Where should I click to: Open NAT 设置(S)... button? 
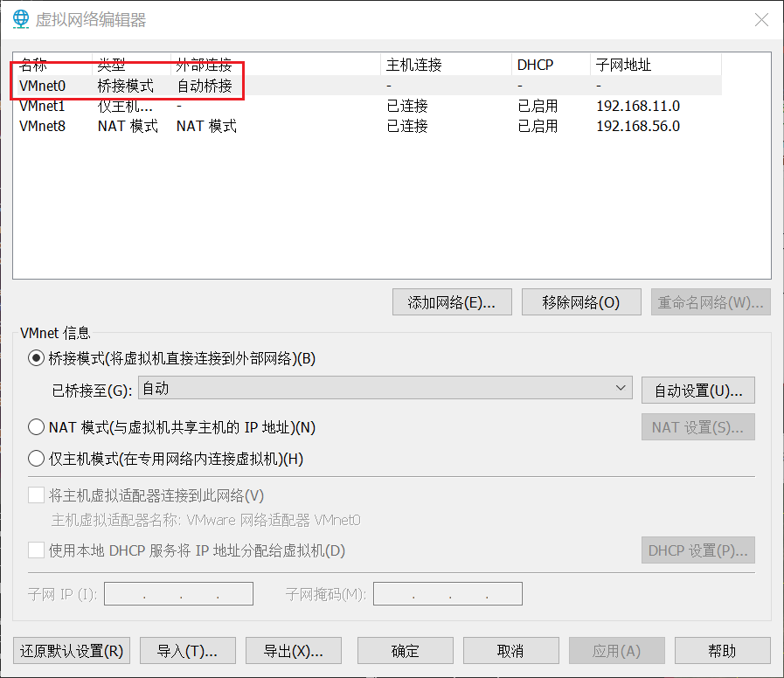click(698, 427)
